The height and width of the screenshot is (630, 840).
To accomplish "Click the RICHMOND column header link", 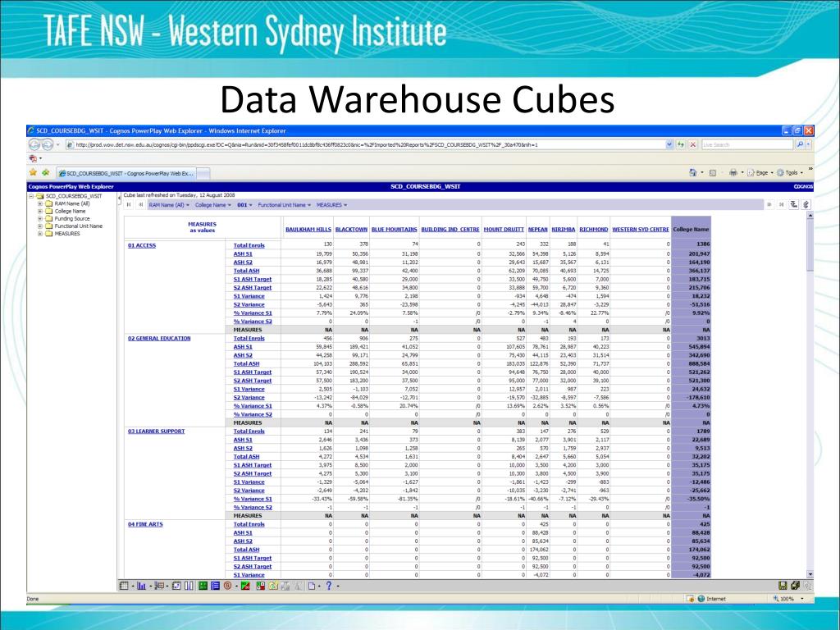I will [594, 230].
